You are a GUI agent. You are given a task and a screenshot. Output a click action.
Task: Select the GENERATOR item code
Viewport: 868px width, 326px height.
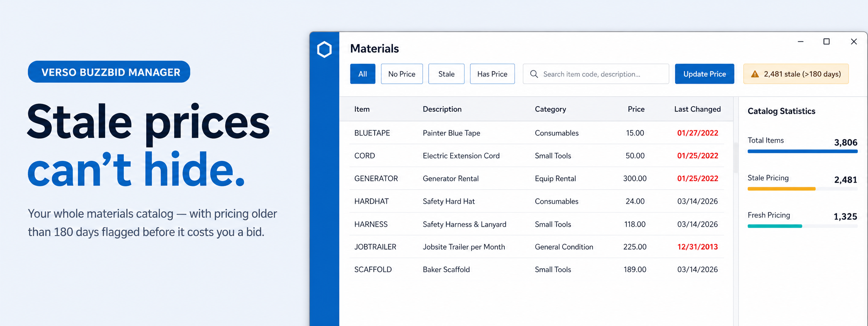click(x=376, y=179)
